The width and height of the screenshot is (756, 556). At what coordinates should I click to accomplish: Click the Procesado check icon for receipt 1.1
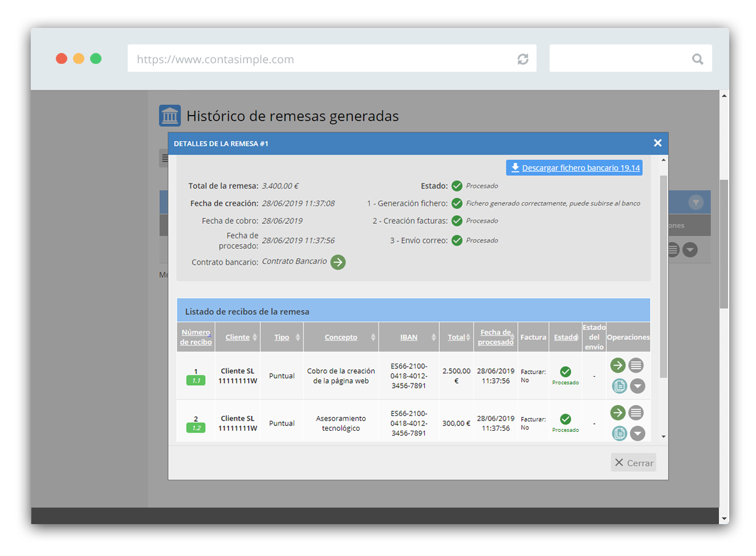[566, 372]
